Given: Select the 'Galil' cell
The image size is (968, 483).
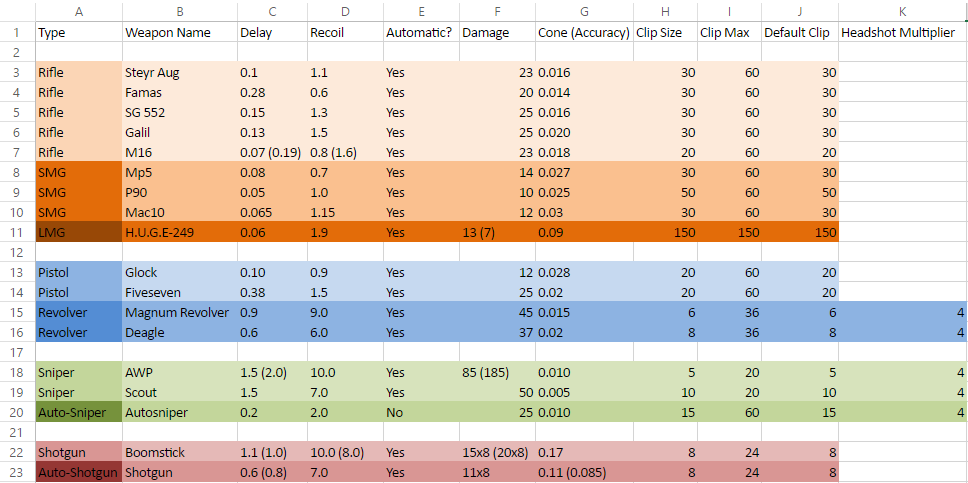Looking at the screenshot, I should 180,133.
